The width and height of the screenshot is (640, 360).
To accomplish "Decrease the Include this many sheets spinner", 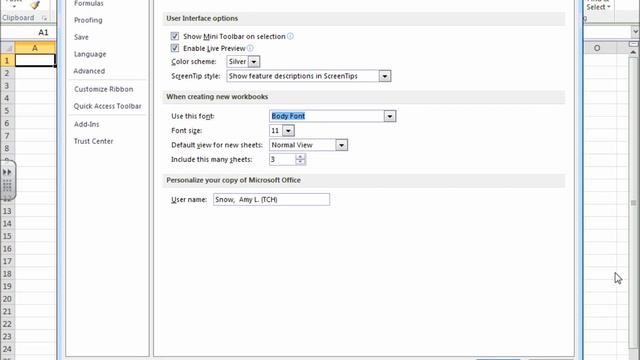I will (x=300, y=162).
